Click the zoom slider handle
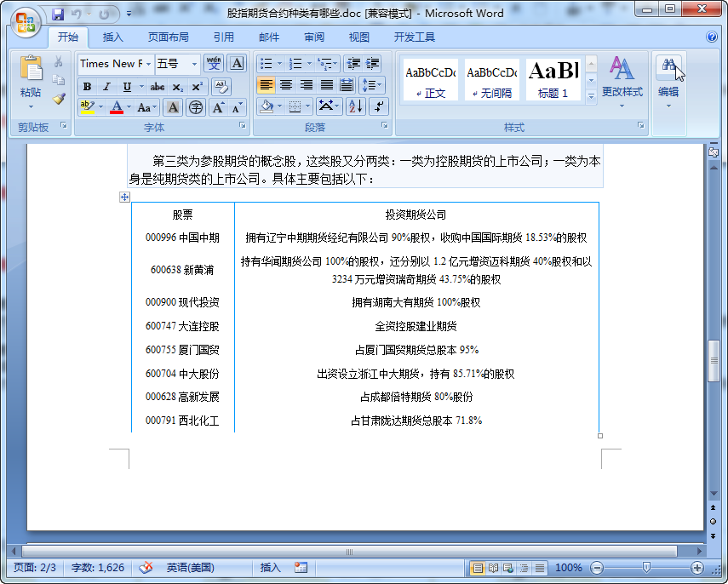The image size is (728, 584). (645, 567)
